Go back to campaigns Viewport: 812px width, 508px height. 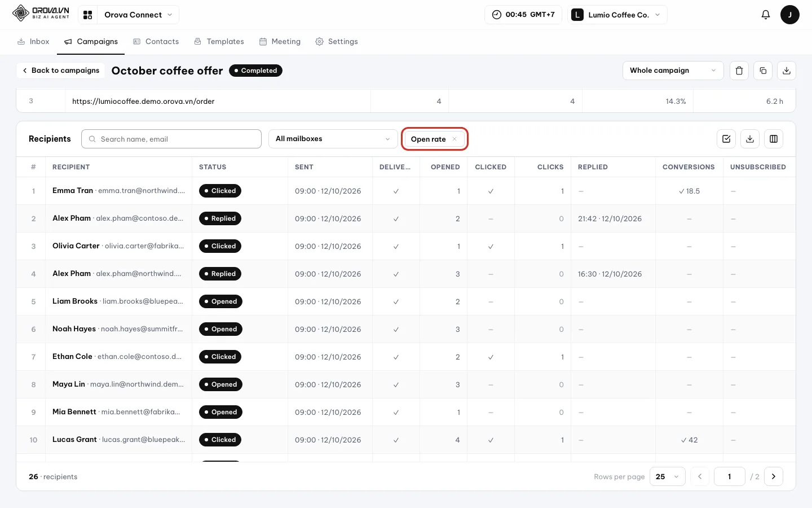coord(60,71)
